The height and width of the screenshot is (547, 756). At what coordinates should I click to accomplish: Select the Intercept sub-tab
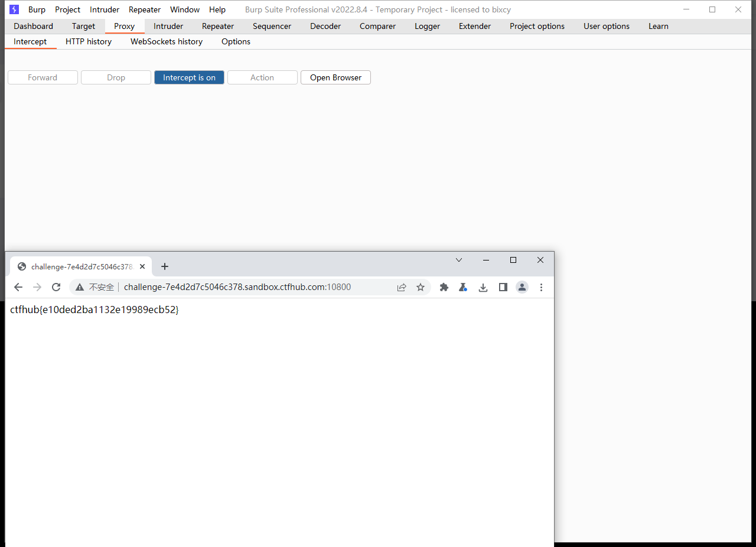[x=30, y=41]
